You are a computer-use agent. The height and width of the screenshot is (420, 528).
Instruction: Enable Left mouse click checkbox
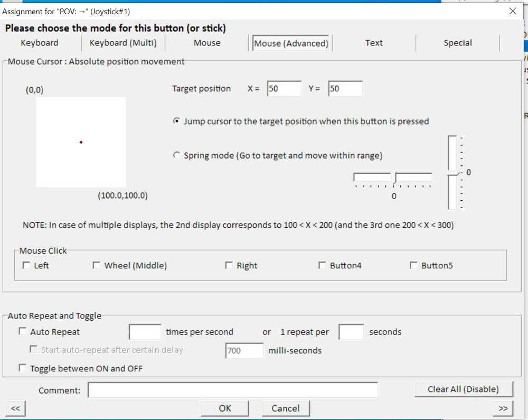coord(26,265)
